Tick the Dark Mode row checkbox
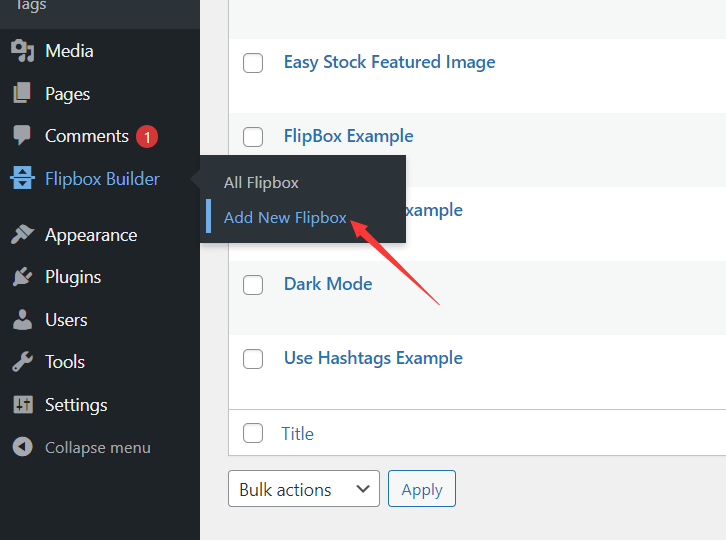 click(x=253, y=284)
